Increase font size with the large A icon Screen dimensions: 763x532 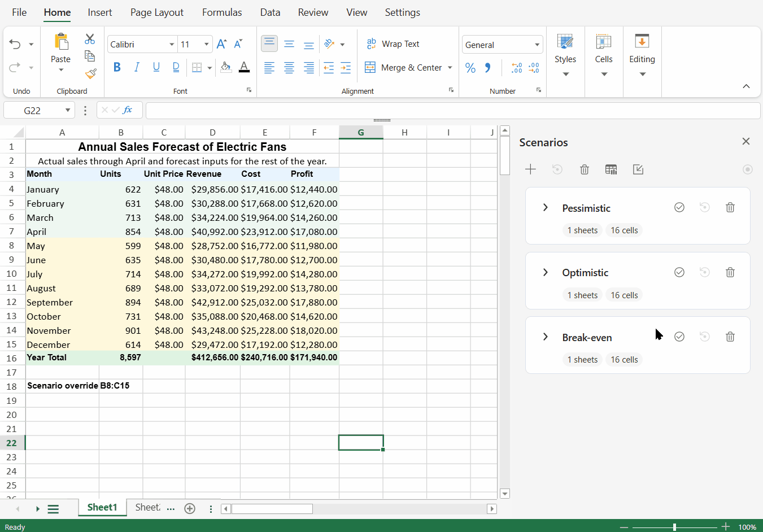(x=221, y=44)
